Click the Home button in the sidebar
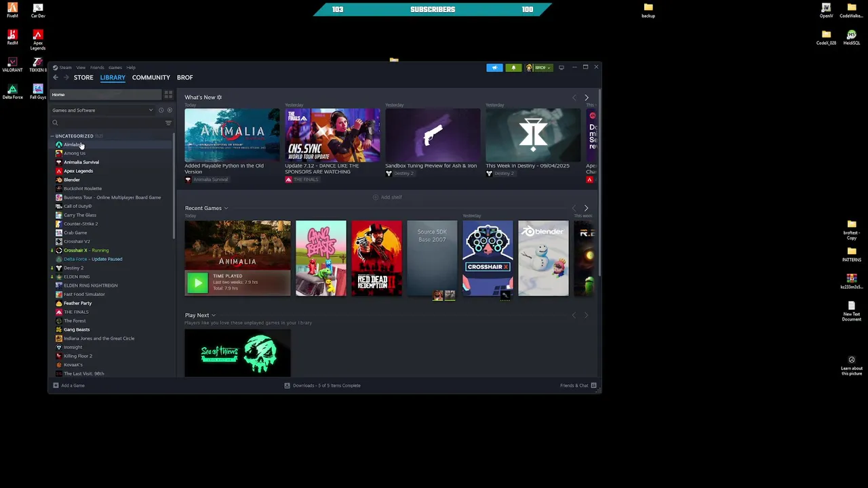868x488 pixels. tap(105, 95)
